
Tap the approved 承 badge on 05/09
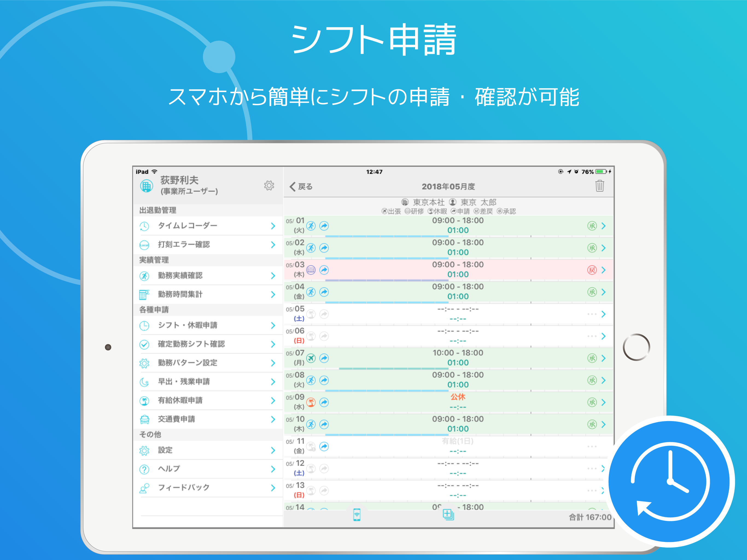pos(592,402)
